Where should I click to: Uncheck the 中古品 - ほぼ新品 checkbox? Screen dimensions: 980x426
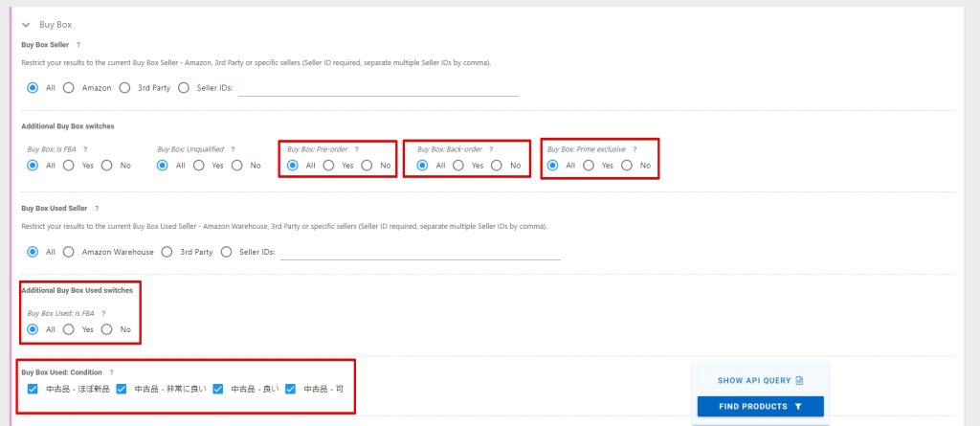point(33,389)
